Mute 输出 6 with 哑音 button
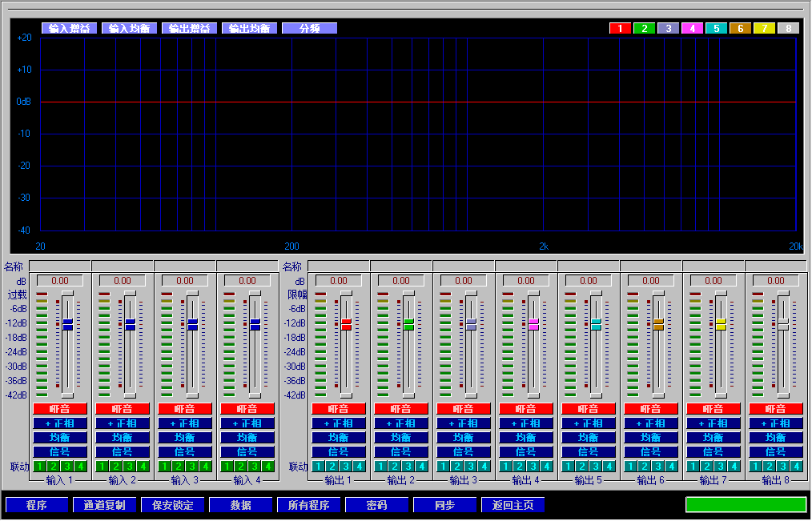Screen dimensions: 812x521 pos(651,409)
